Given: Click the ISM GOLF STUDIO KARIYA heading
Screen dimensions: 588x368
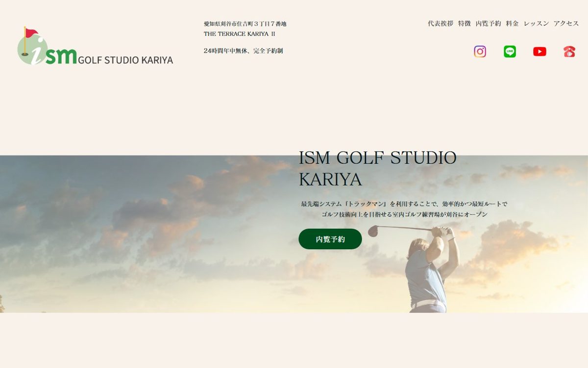Looking at the screenshot, I should click(x=378, y=168).
